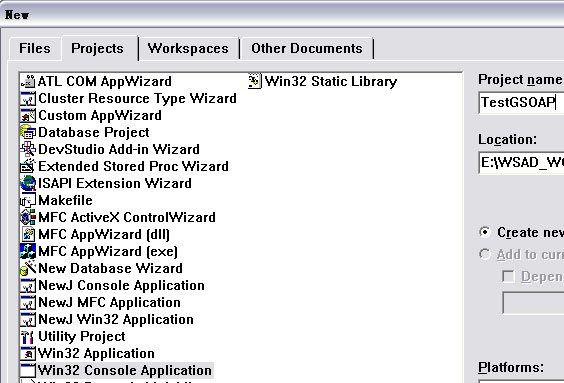
Task: Select the Extended Stored Proc Wizard icon
Action: 28,166
